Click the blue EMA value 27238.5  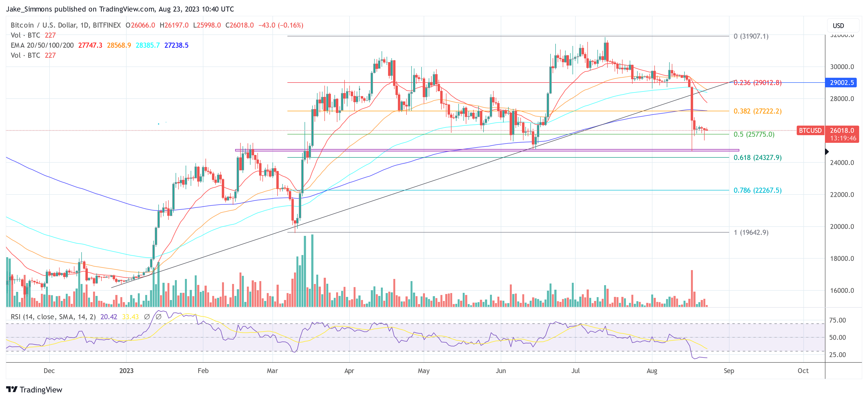pos(176,45)
